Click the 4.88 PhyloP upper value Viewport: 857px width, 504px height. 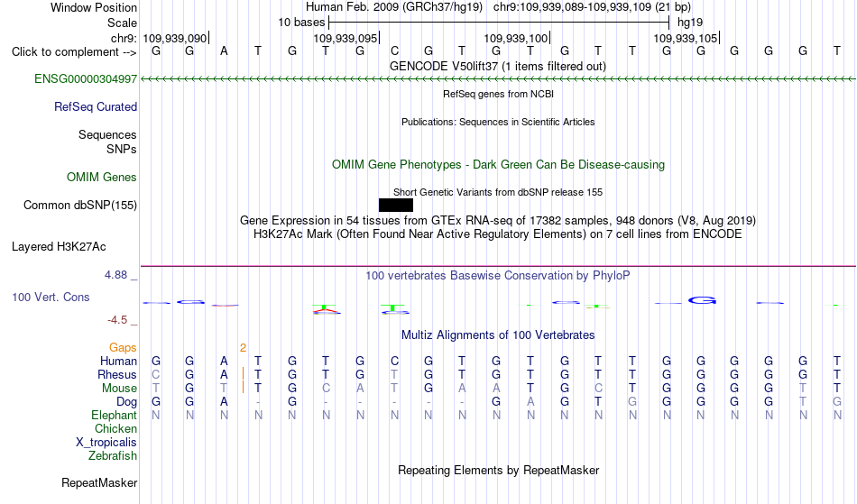(115, 275)
